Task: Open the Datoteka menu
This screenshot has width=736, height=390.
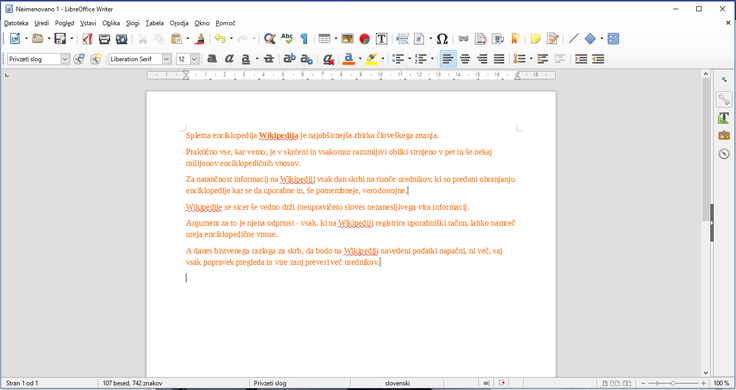Action: 16,23
